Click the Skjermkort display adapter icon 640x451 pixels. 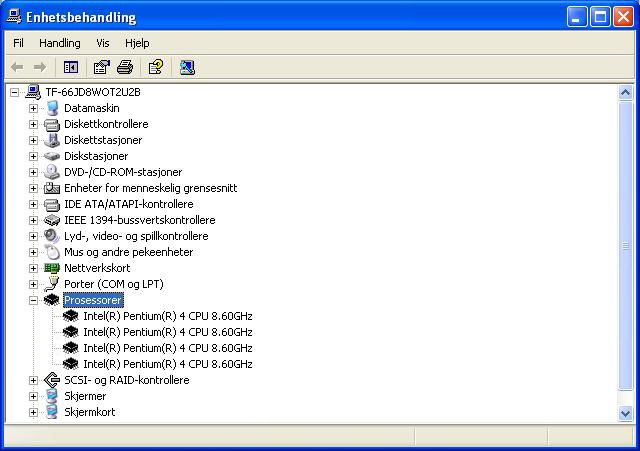(52, 412)
